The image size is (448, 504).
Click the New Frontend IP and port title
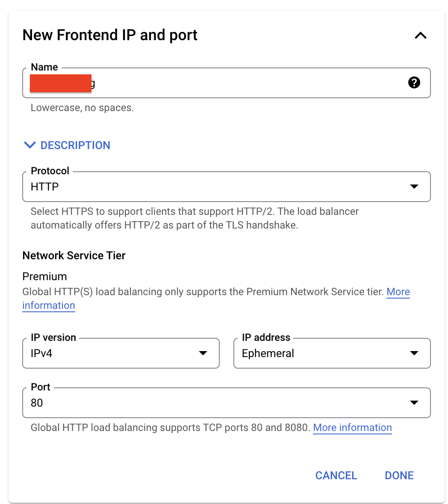tap(110, 35)
